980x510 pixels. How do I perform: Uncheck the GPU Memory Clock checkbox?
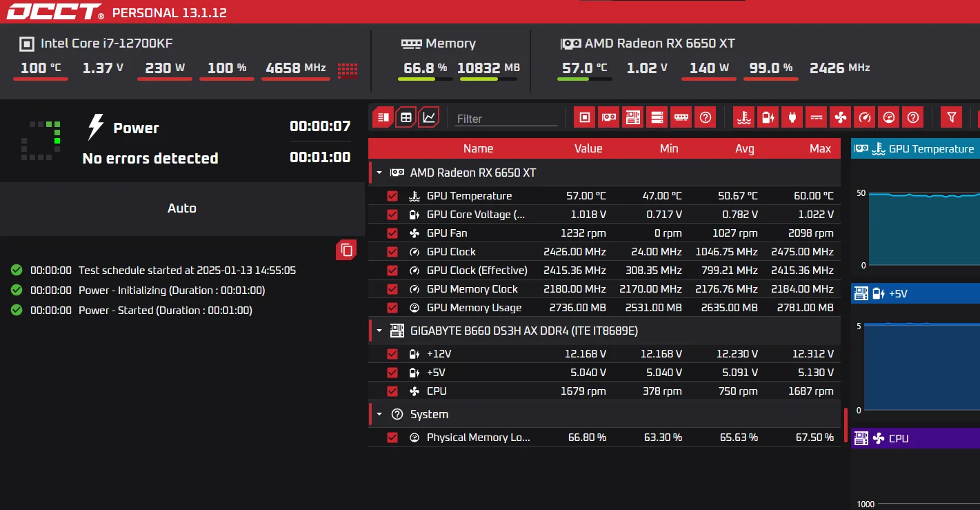pyautogui.click(x=392, y=289)
